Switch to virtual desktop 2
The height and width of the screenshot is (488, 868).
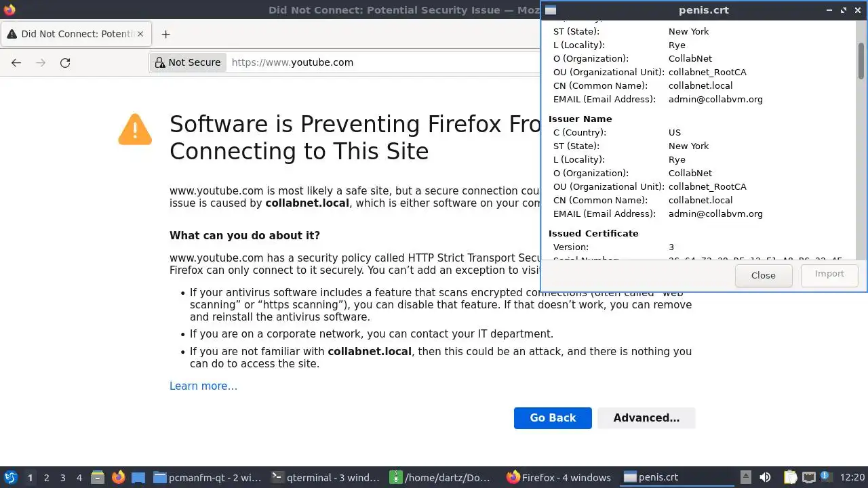tap(46, 477)
